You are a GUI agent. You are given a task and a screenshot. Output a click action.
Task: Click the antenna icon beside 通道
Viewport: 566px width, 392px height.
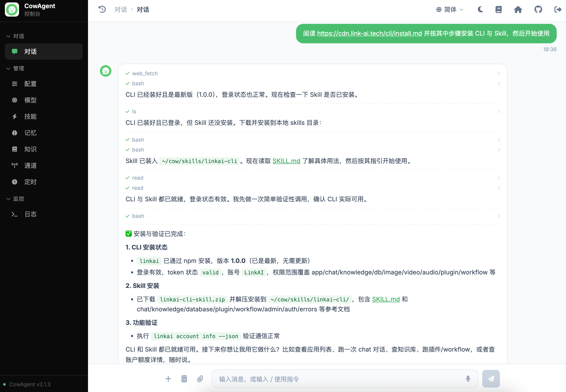pyautogui.click(x=15, y=166)
